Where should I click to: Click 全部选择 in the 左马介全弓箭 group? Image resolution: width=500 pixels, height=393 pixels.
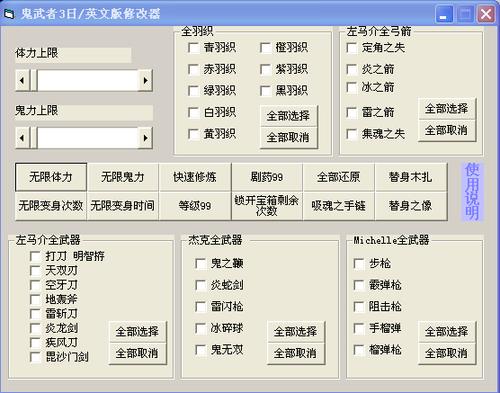tap(447, 109)
